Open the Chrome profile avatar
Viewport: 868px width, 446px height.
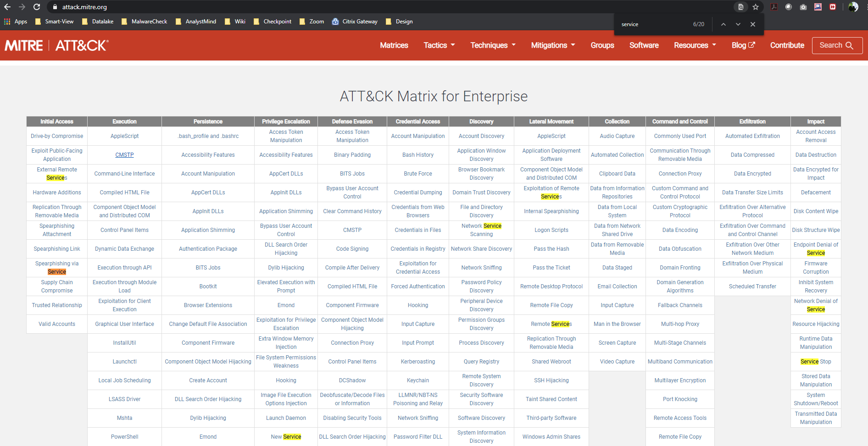(853, 7)
